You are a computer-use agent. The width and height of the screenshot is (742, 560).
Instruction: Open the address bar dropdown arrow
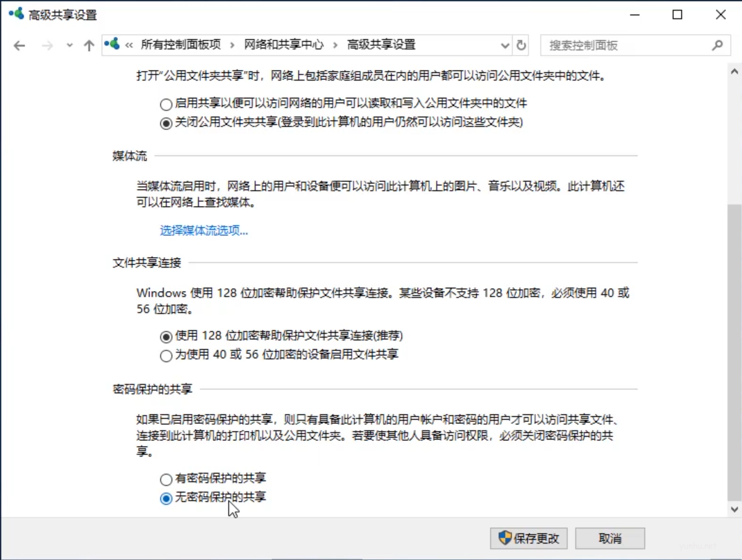[504, 45]
